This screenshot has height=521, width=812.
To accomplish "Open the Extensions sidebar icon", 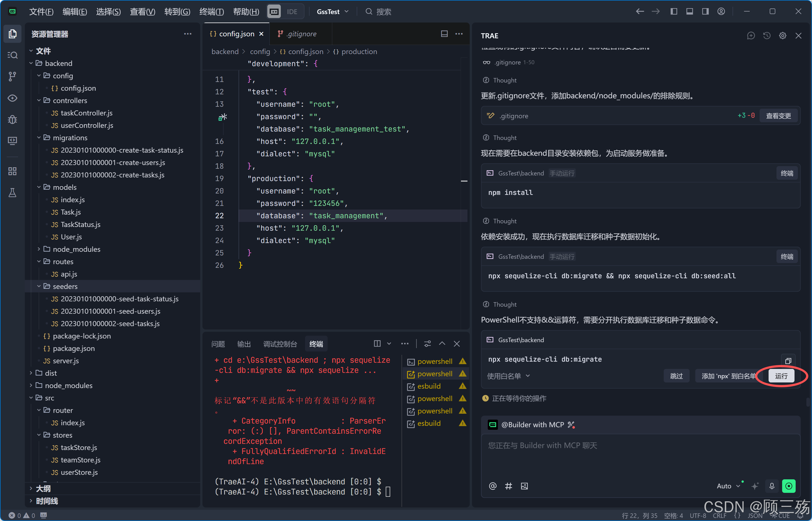I will [x=12, y=172].
